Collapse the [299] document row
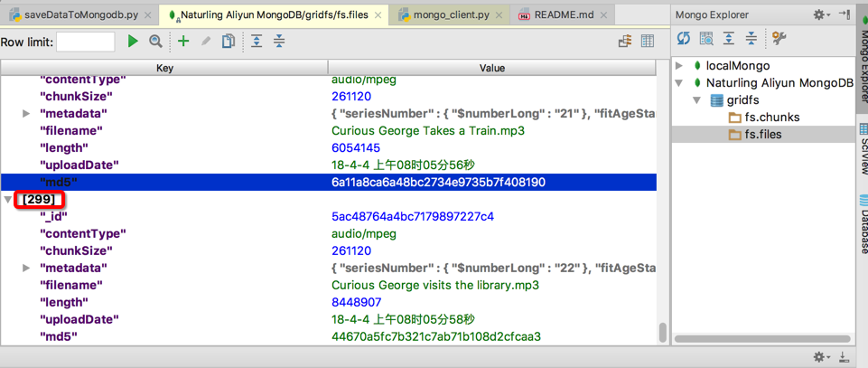Image resolution: width=868 pixels, height=368 pixels. click(x=8, y=199)
